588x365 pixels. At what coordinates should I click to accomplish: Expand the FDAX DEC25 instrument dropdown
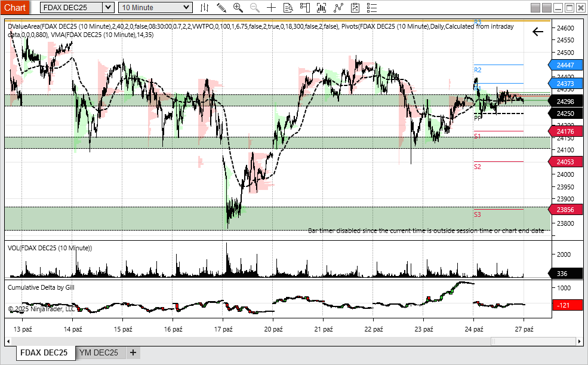coord(107,8)
